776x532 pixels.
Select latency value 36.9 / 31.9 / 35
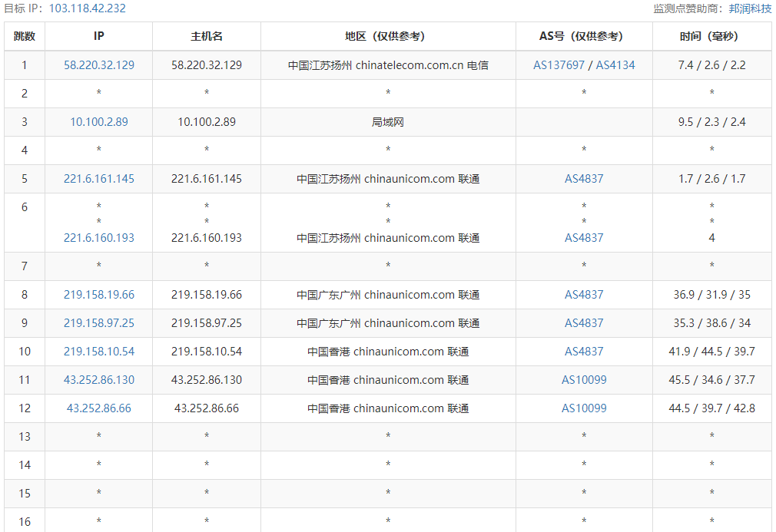[x=711, y=295]
